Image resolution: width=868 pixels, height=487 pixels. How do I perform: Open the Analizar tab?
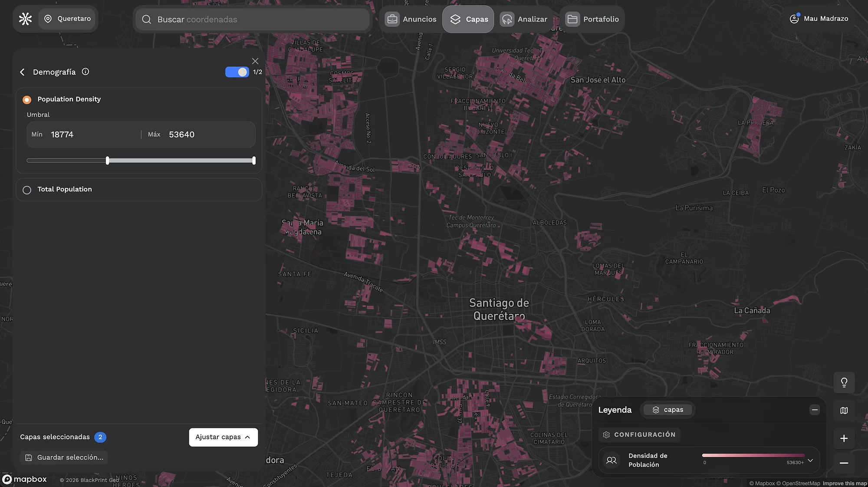tap(524, 19)
